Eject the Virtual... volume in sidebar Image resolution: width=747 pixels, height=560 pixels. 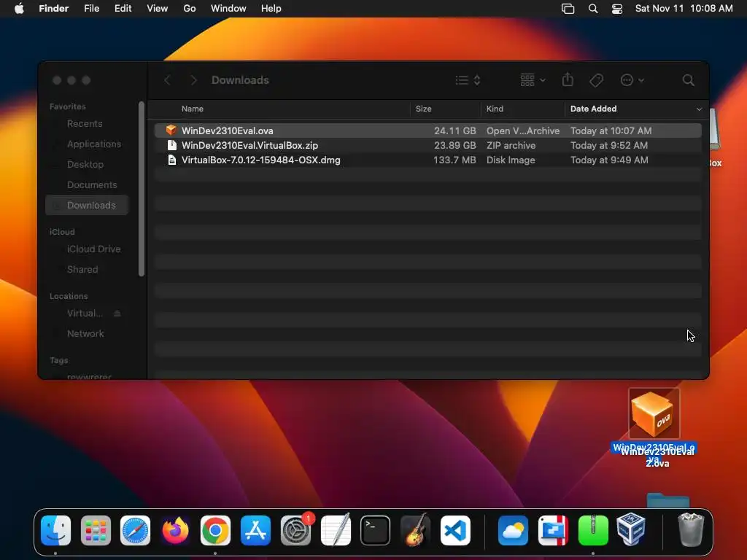117,314
